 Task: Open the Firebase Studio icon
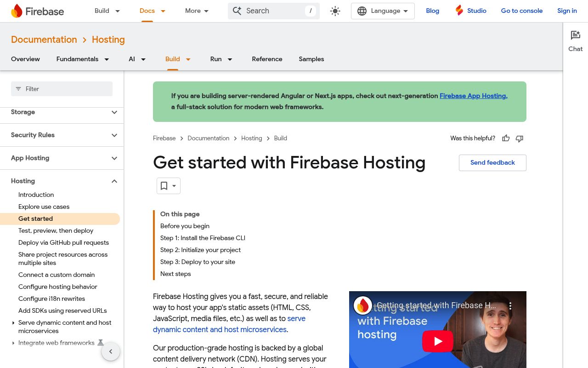coord(459,10)
